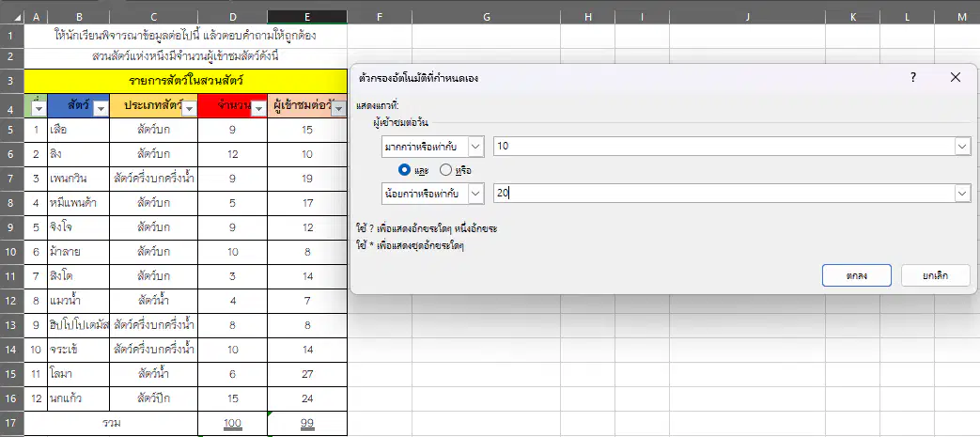Click the cell containing สิงโต
This screenshot has height=437, width=980.
[x=78, y=276]
